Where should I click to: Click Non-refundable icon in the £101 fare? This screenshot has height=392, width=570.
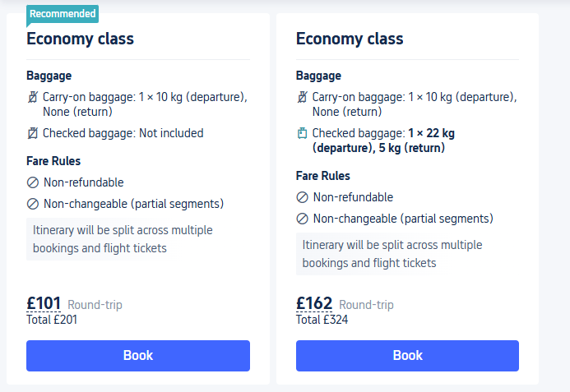click(x=33, y=182)
